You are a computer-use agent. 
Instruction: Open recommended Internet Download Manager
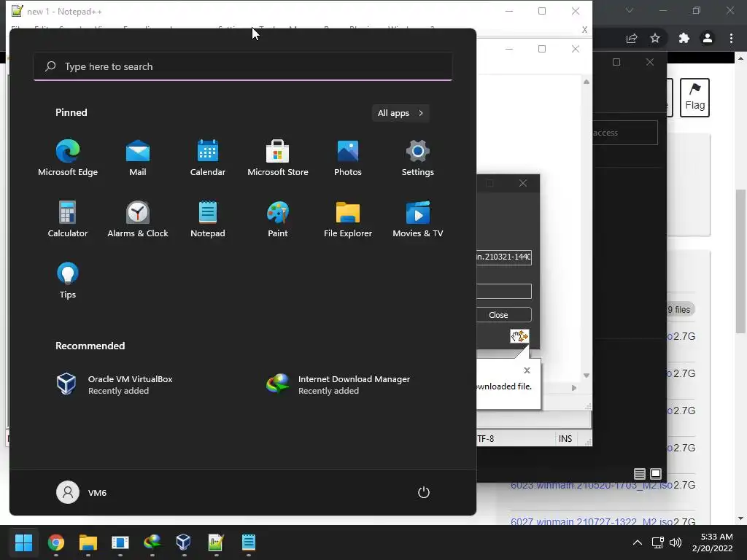[x=338, y=384]
